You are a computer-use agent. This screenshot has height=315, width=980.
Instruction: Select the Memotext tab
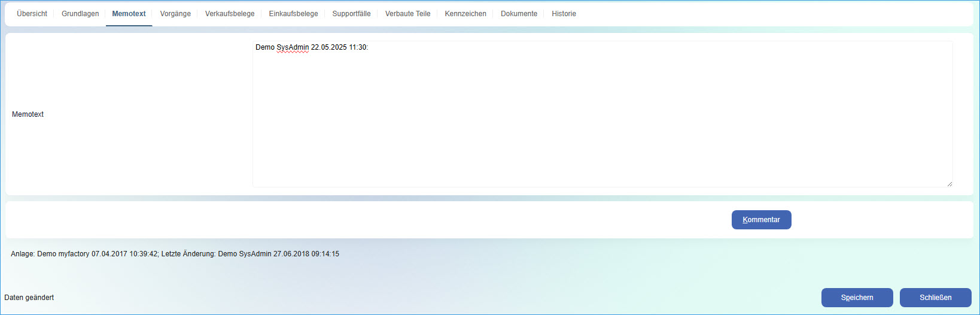coord(129,14)
